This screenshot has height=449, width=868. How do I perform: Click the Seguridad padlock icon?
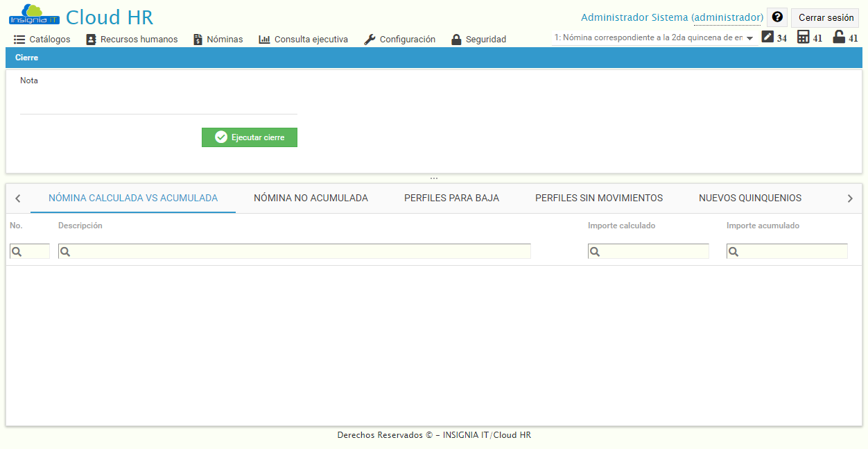pos(456,39)
